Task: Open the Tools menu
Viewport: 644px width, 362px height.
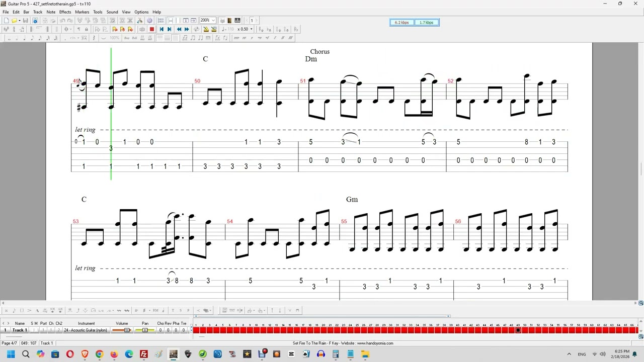Action: pyautogui.click(x=98, y=12)
